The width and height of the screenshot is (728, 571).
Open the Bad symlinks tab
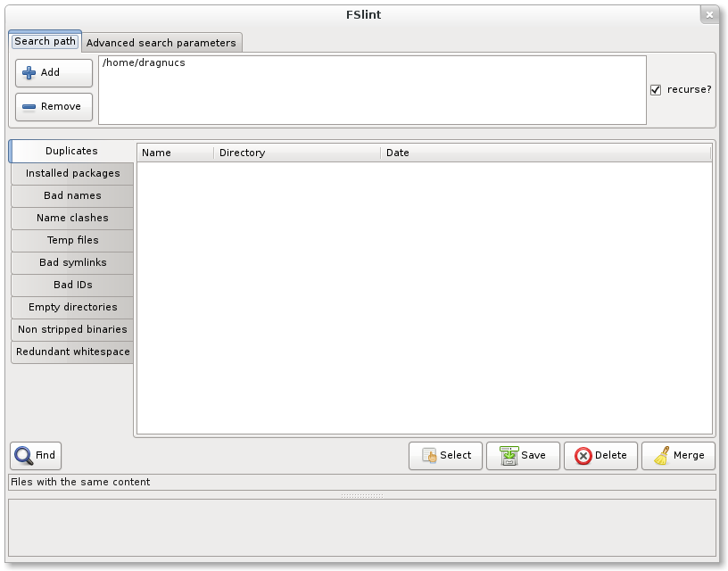tap(72, 262)
